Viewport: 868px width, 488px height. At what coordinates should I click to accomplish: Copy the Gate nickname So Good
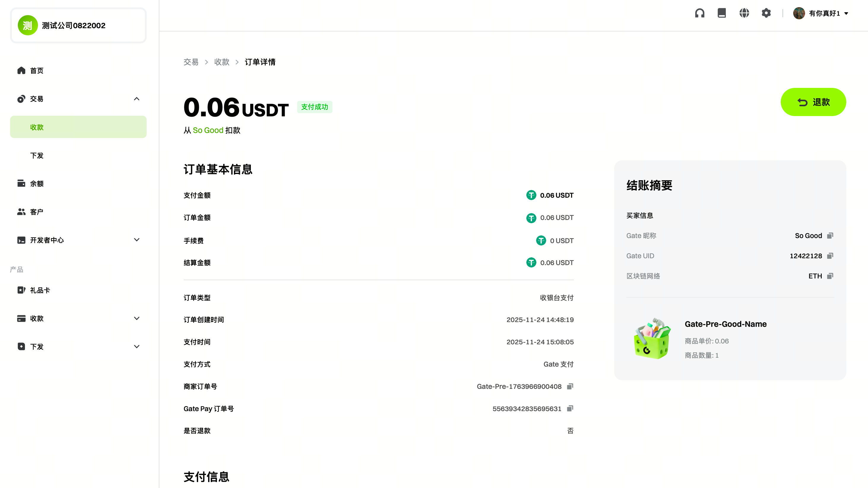(830, 236)
